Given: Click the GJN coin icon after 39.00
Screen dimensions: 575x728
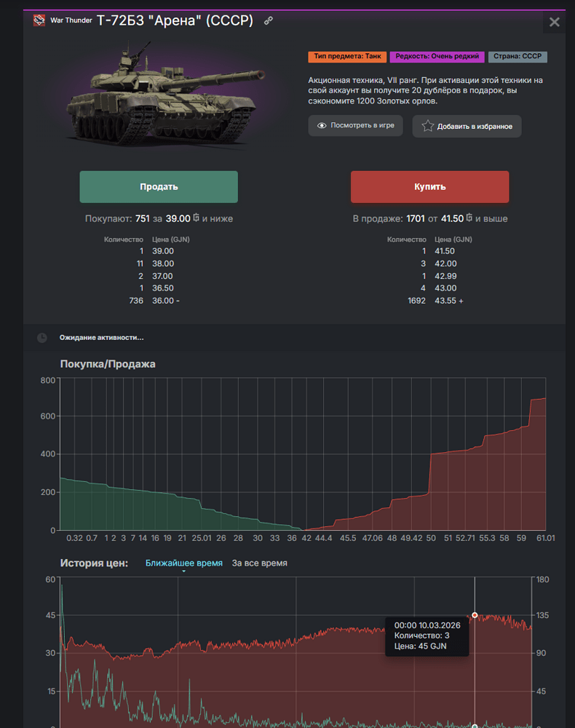Looking at the screenshot, I should click(x=196, y=218).
